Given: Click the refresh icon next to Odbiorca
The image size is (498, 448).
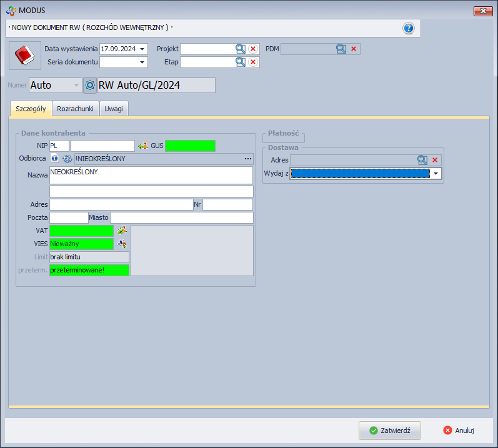Looking at the screenshot, I should [67, 159].
